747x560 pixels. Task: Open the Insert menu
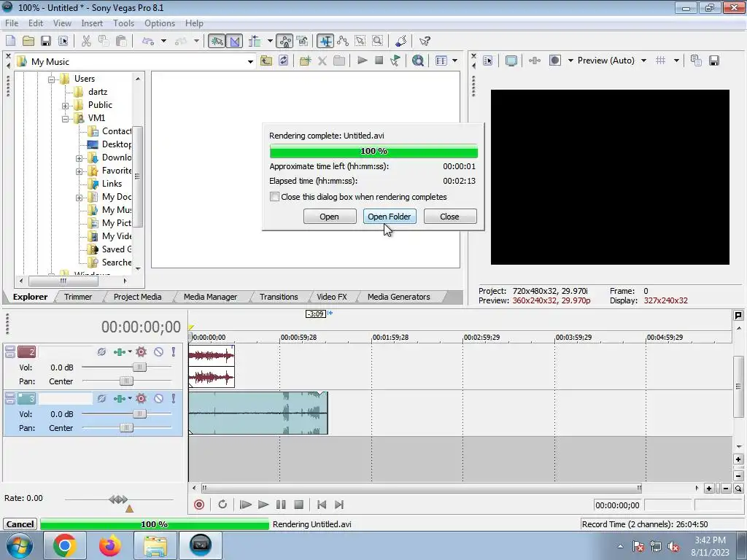click(92, 23)
